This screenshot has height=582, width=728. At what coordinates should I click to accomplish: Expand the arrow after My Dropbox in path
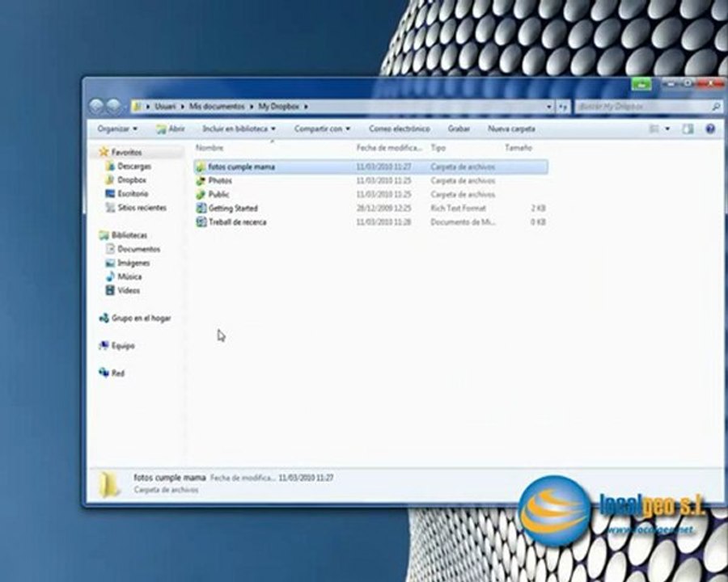pos(306,107)
